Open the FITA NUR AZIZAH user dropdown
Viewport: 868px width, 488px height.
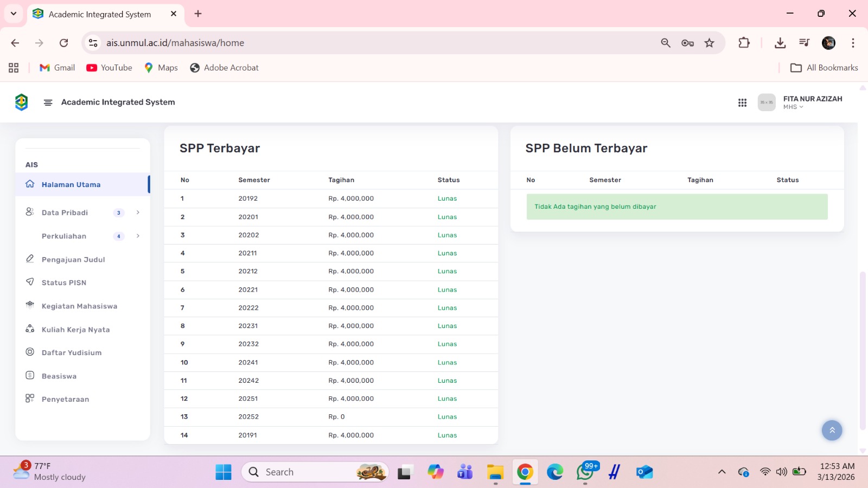click(x=812, y=102)
